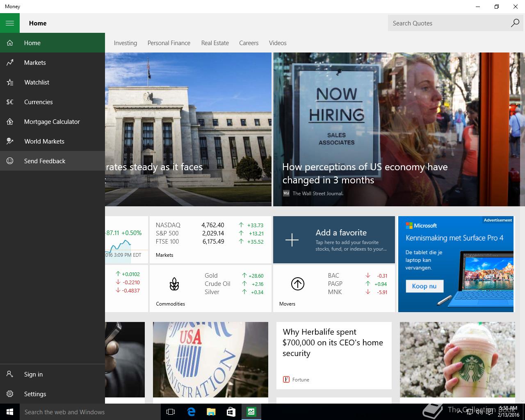Open File Explorer from taskbar
525x420 pixels.
pos(211,412)
